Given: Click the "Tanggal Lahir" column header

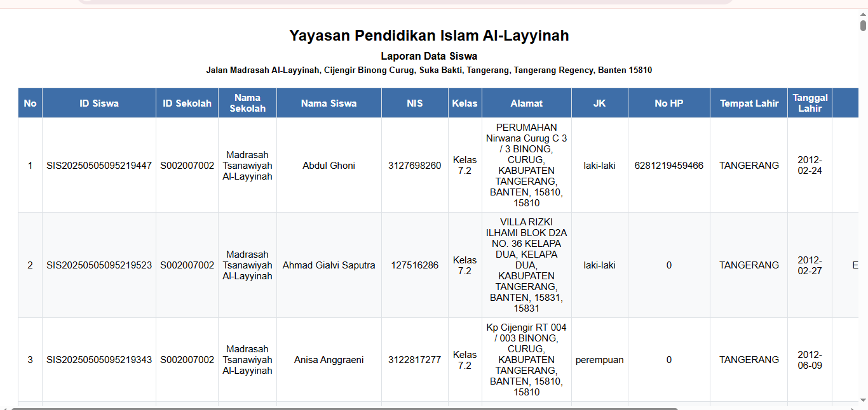Looking at the screenshot, I should click(810, 103).
